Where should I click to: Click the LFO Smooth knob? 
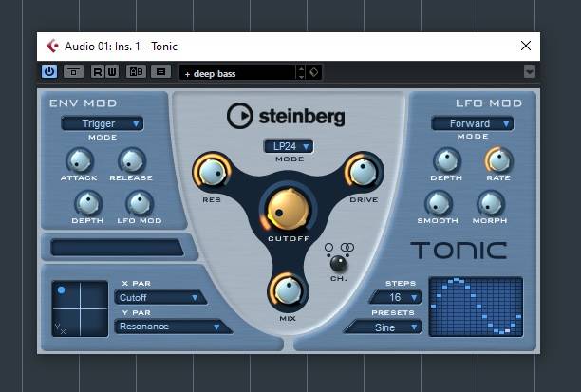439,203
